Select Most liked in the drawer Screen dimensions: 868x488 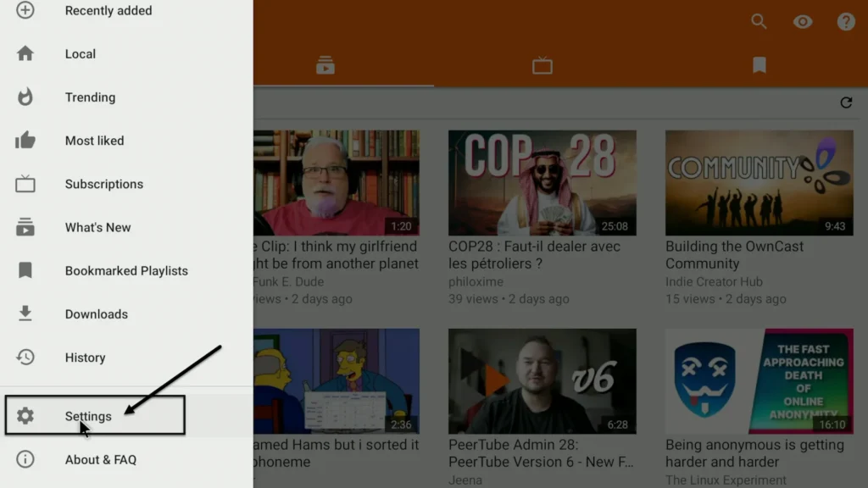pos(127,141)
